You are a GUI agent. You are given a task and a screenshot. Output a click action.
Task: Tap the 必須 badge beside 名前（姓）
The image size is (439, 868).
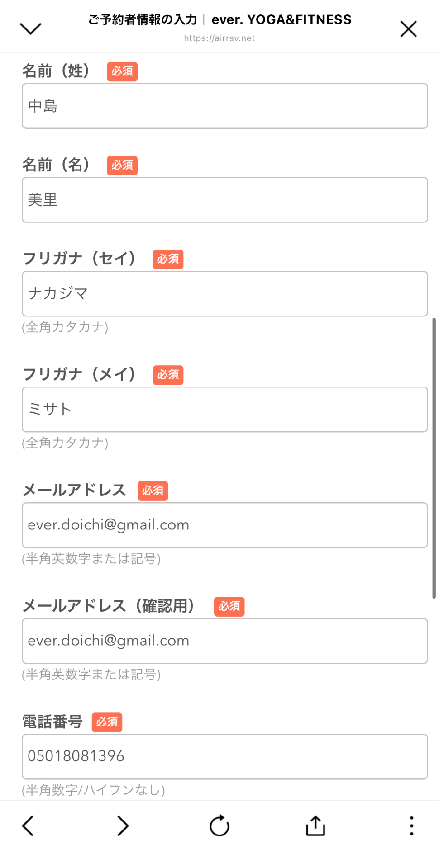click(x=122, y=71)
